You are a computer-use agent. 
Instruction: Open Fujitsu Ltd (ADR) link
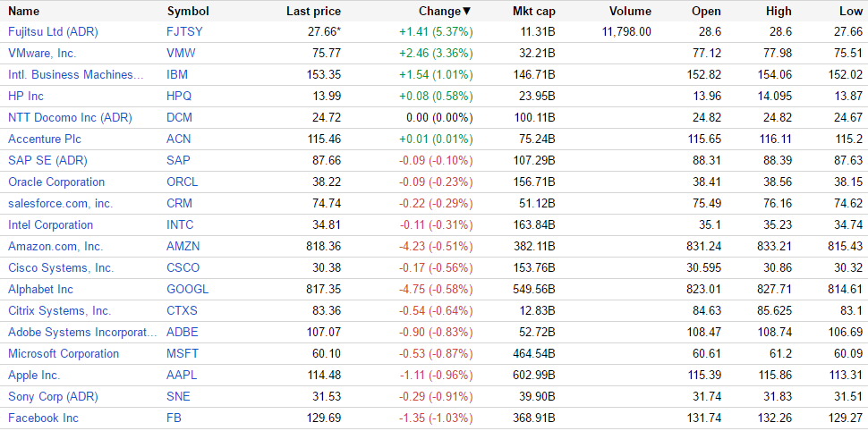click(x=53, y=31)
